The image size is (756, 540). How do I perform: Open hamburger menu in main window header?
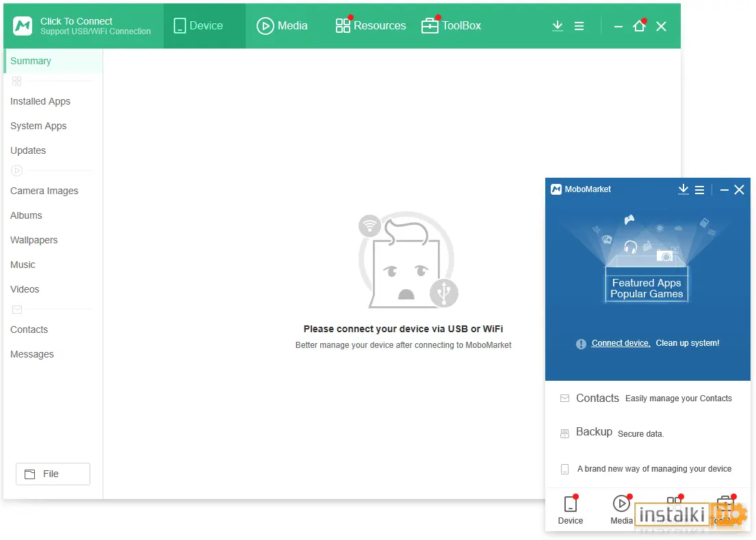point(579,26)
